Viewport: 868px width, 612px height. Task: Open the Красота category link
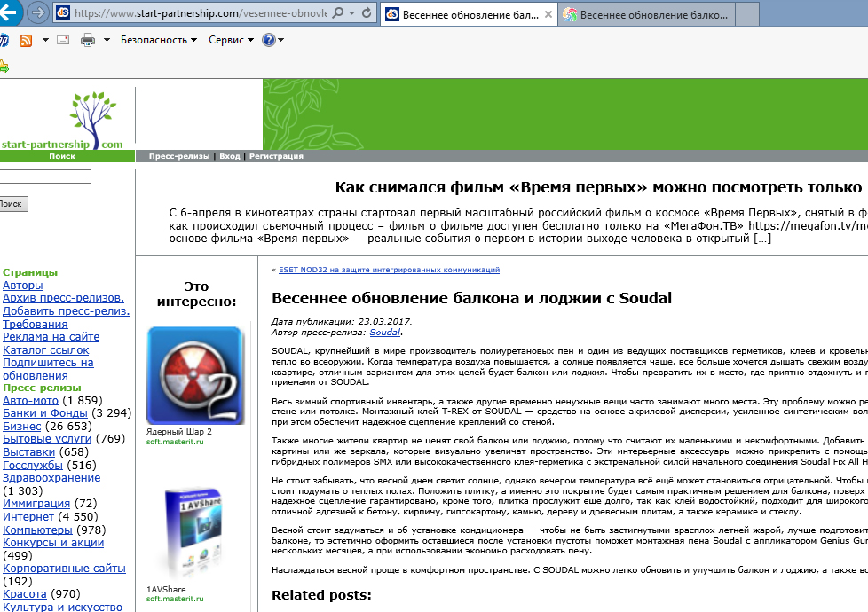pyautogui.click(x=24, y=594)
